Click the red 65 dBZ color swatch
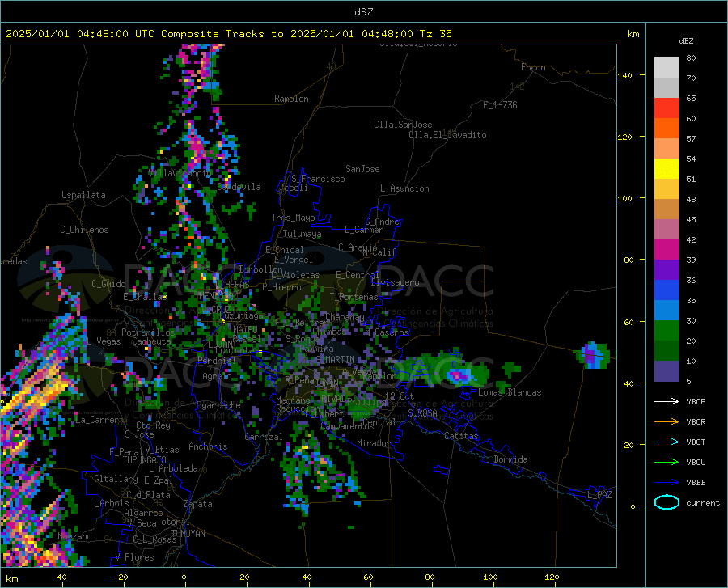The width and height of the screenshot is (728, 588). [x=667, y=108]
